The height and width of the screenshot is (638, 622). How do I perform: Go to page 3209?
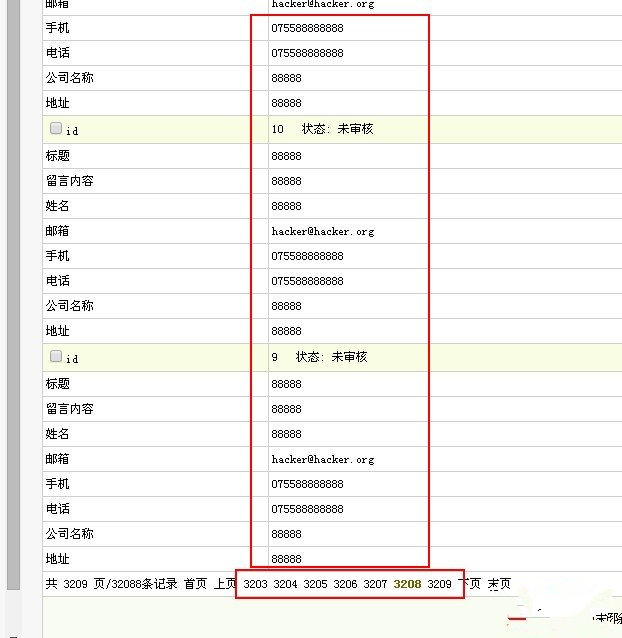pyautogui.click(x=439, y=584)
